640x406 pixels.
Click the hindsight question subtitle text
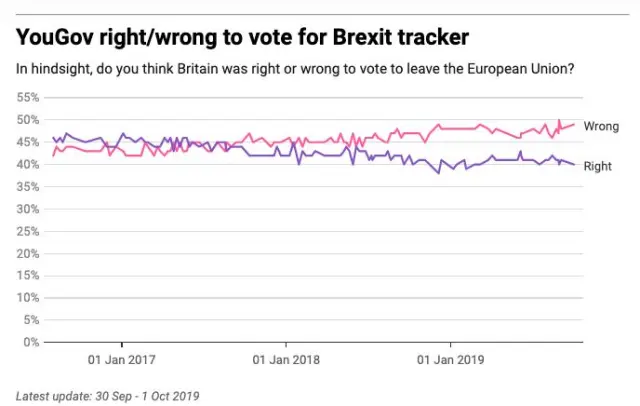301,68
